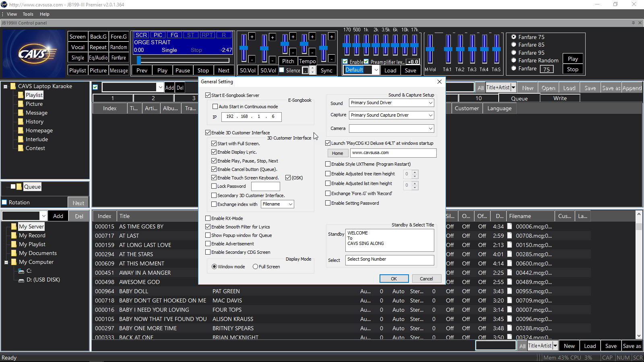Click Cancel in General Setting dialog
Viewport: 644px width, 362px height.
tap(426, 279)
